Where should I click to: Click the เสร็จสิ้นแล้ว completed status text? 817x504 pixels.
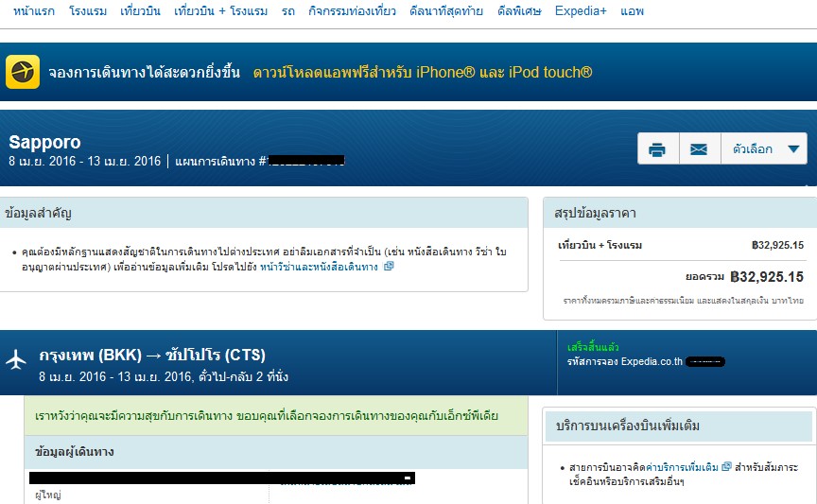pos(593,347)
